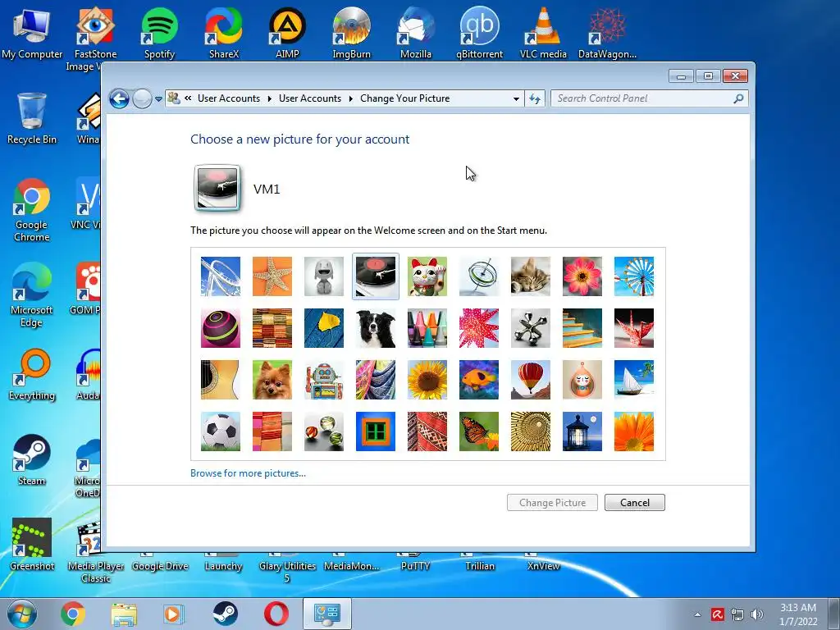Choose the pinwheel picture
The width and height of the screenshot is (840, 630).
(x=634, y=276)
